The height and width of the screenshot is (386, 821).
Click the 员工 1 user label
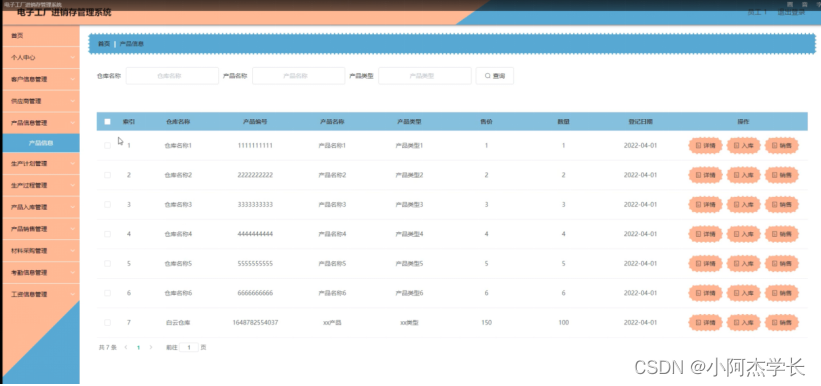click(757, 13)
